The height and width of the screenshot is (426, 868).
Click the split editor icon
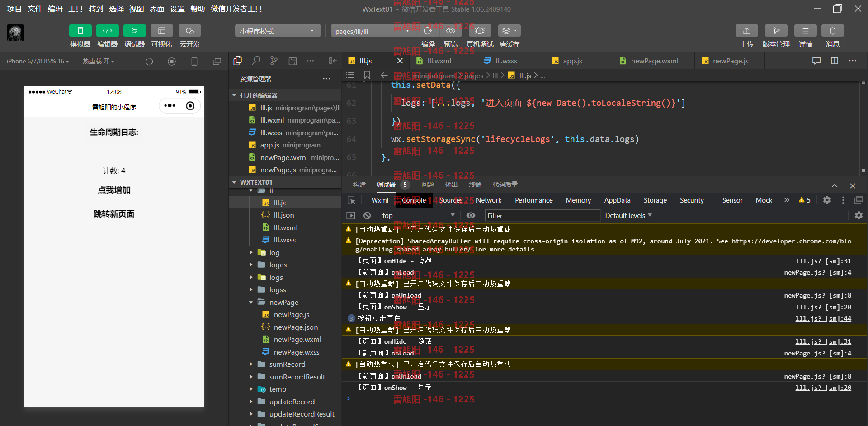[x=835, y=61]
